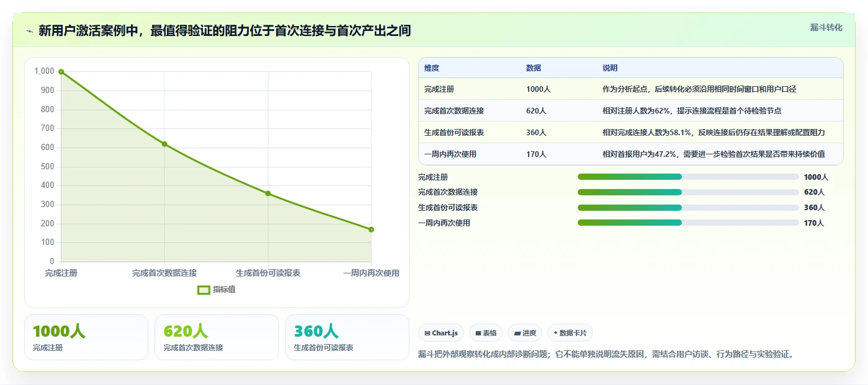Click the 360人 value next to progress bar
The height and width of the screenshot is (385, 868).
814,208
